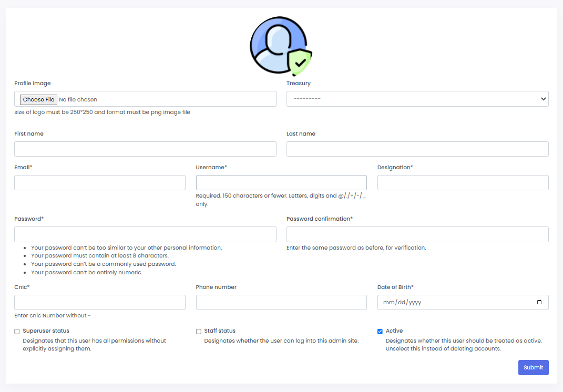
Task: Select the Email input box
Action: click(99, 182)
